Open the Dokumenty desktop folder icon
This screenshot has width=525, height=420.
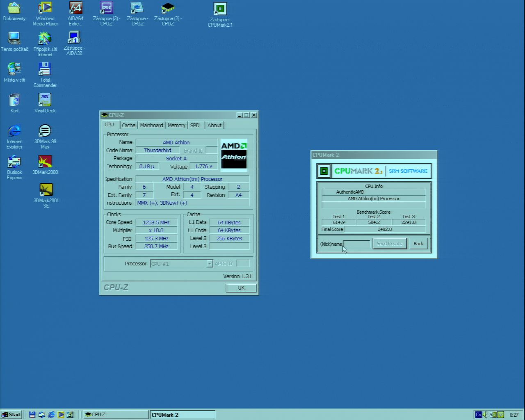click(14, 11)
